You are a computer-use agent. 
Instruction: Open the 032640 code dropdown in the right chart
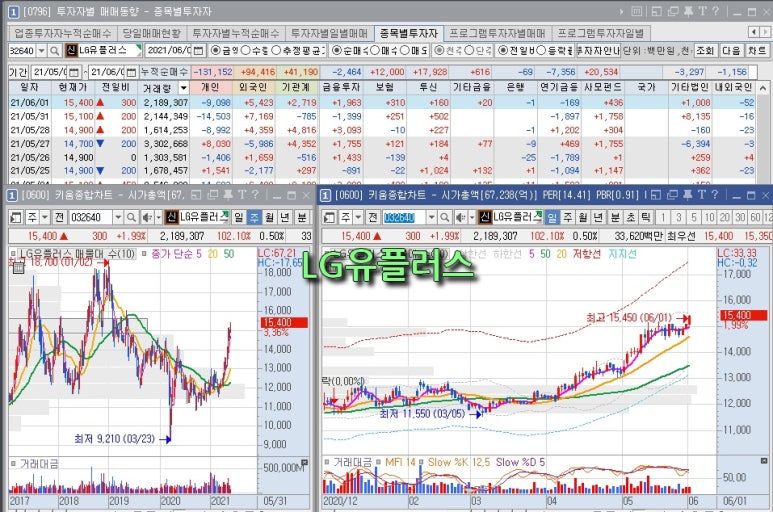click(x=431, y=217)
